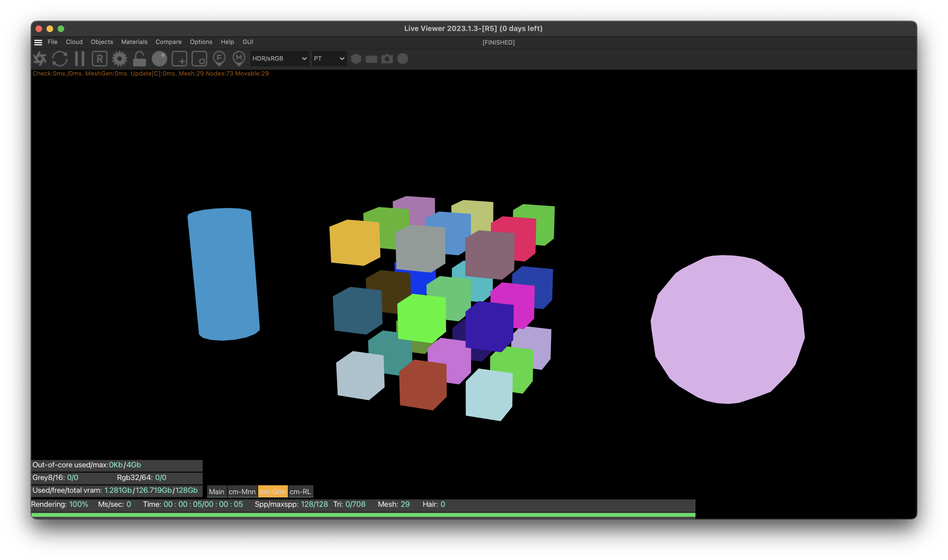Open the Materials menu
Image resolution: width=948 pixels, height=560 pixels.
coord(134,42)
